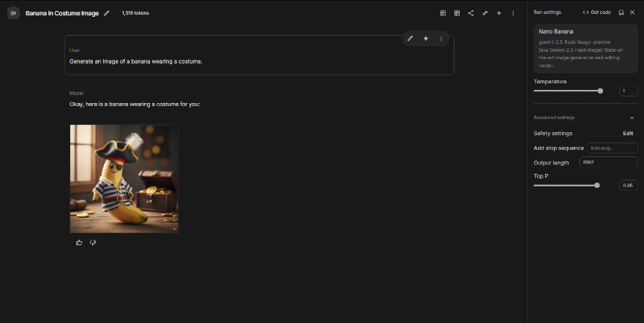Start a new chat with plus icon
This screenshot has height=323, width=644.
point(499,13)
